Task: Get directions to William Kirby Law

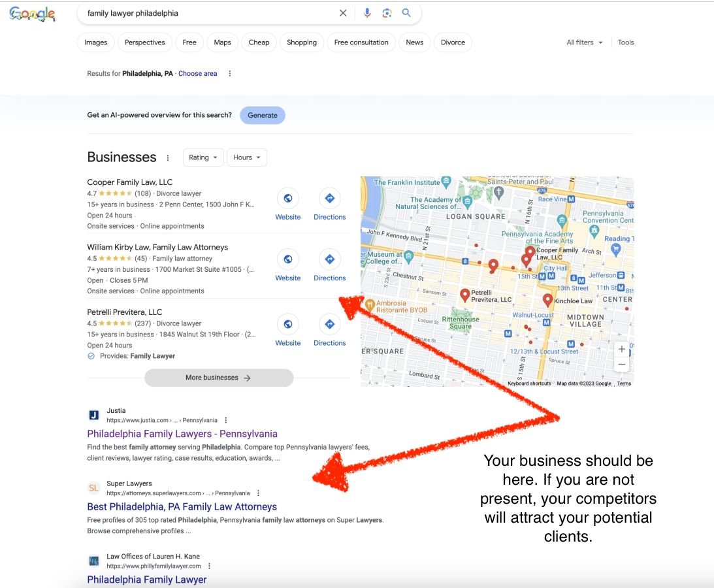Action: click(330, 259)
